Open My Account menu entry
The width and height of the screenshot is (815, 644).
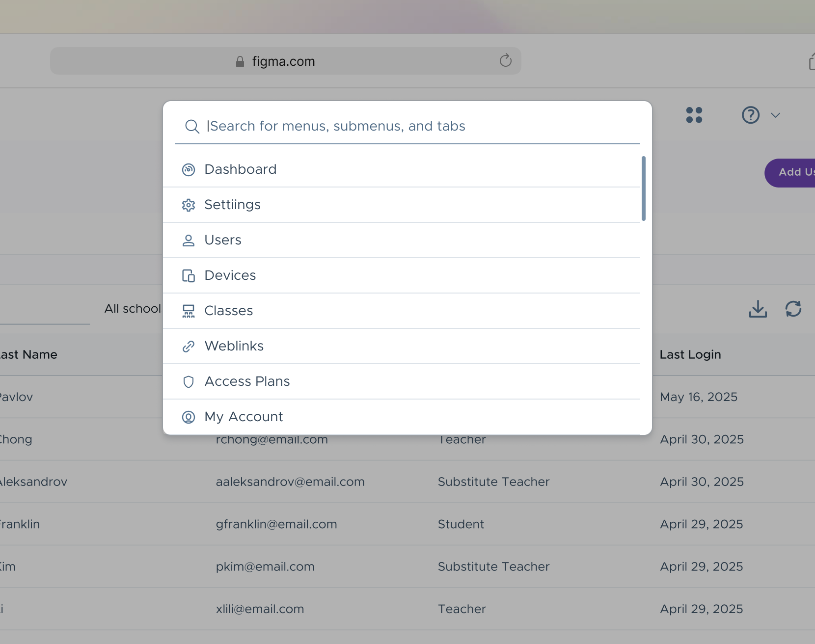244,417
